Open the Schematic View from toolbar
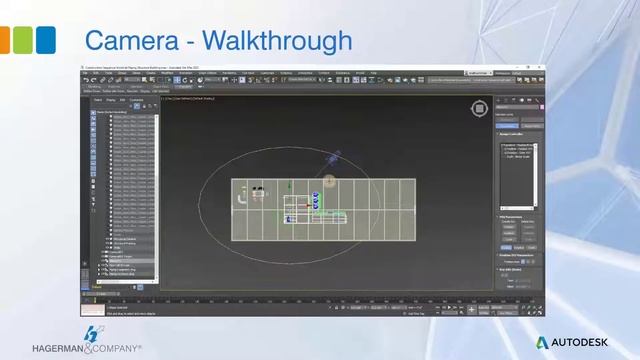Screen dimensions: 640x360 pos(372,80)
